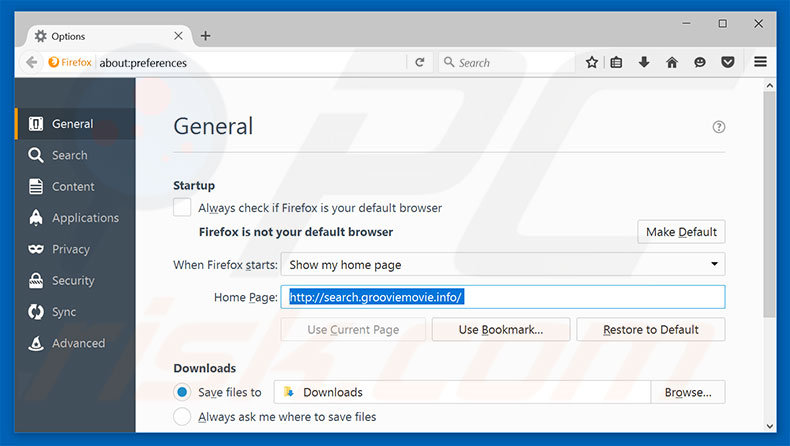Open the URL bar history dropdown arrow
Screen dimensions: 790x446
point(397,62)
